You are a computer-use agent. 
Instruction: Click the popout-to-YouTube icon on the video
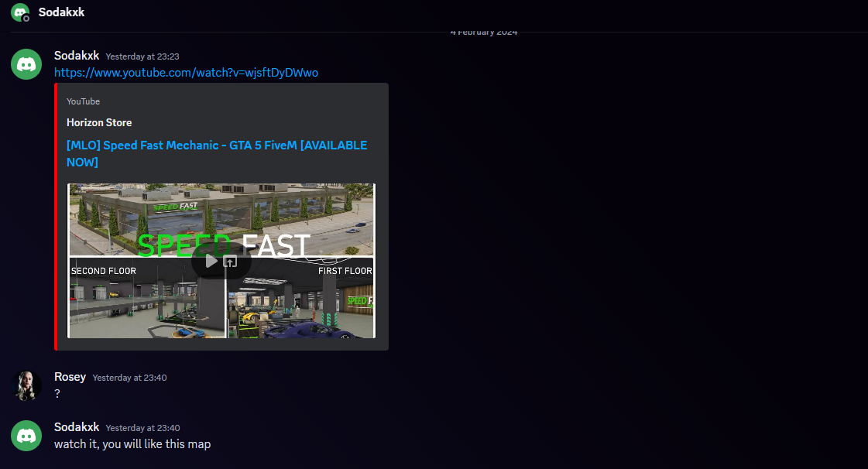tap(232, 261)
